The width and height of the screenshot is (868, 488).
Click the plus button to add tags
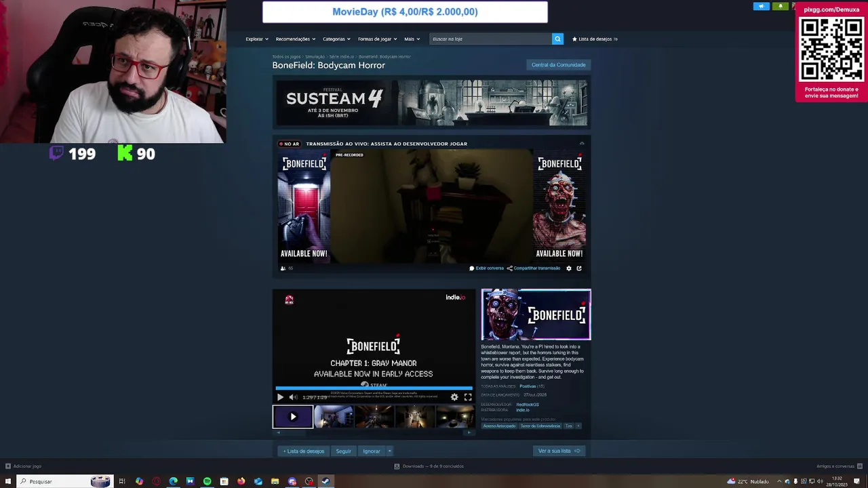click(578, 426)
